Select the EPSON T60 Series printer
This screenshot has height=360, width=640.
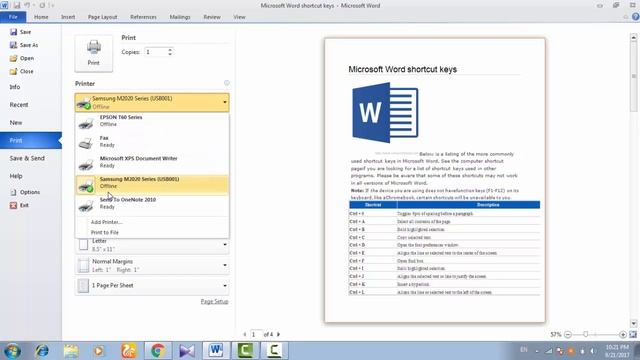click(x=152, y=121)
